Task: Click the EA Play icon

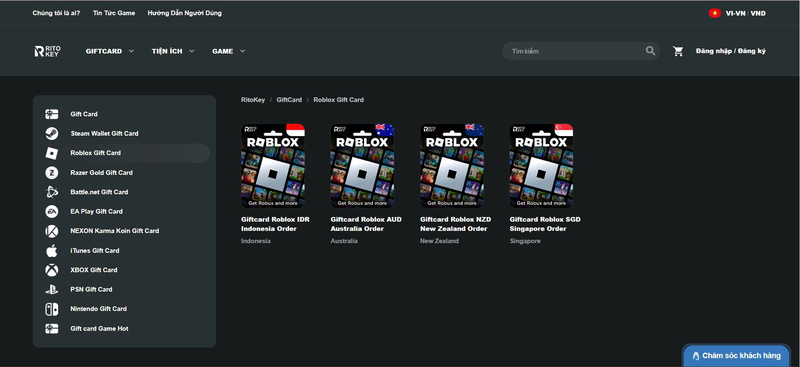Action: [x=52, y=211]
